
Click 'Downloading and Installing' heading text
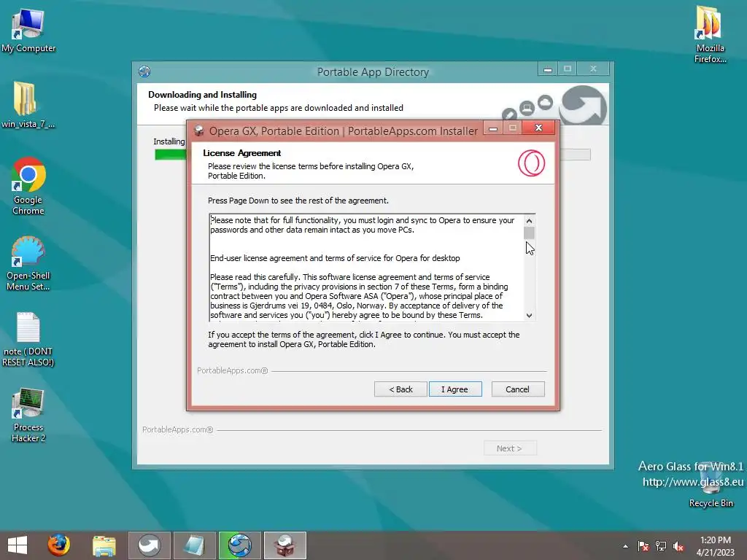203,95
